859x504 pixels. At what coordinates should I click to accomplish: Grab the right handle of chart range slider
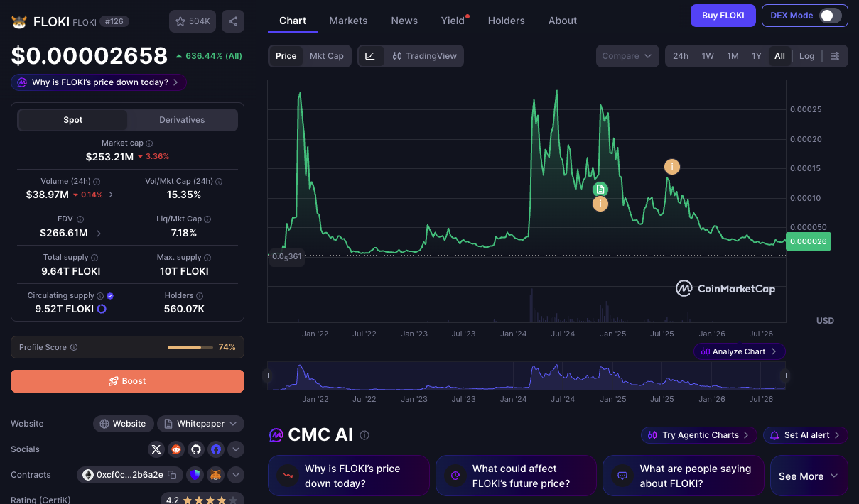(785, 376)
